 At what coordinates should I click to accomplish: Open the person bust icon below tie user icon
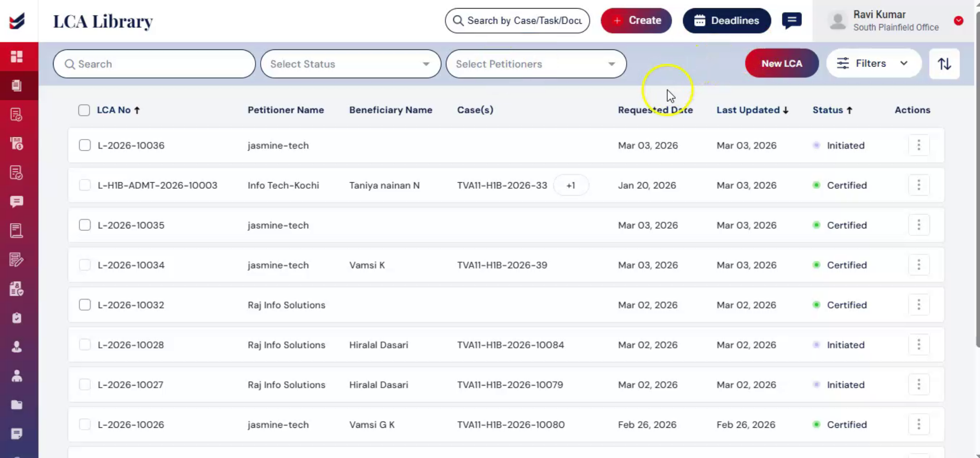(17, 376)
